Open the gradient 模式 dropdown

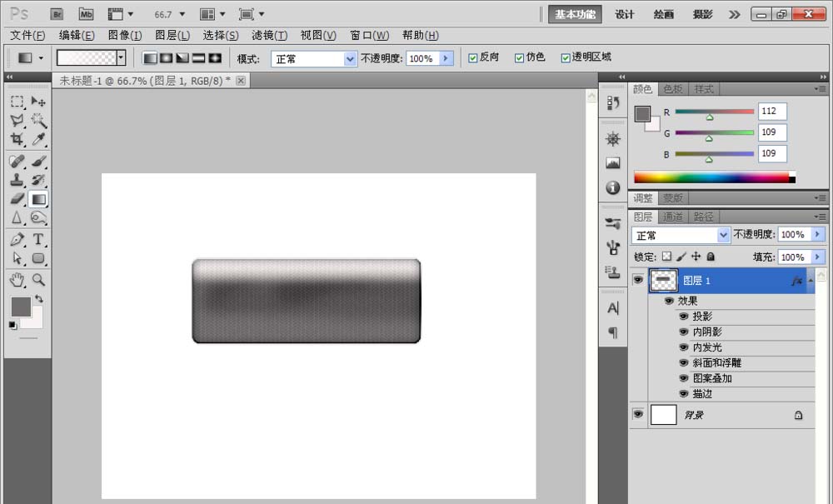point(350,58)
